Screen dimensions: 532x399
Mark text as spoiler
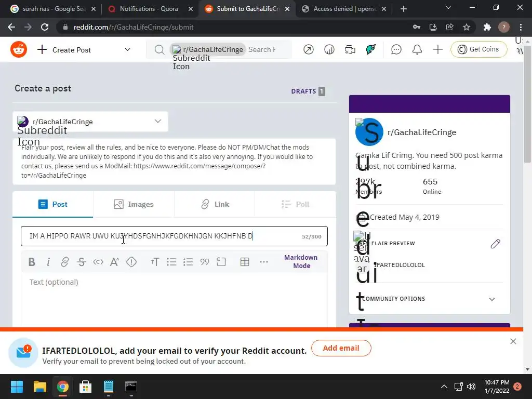coord(131,262)
